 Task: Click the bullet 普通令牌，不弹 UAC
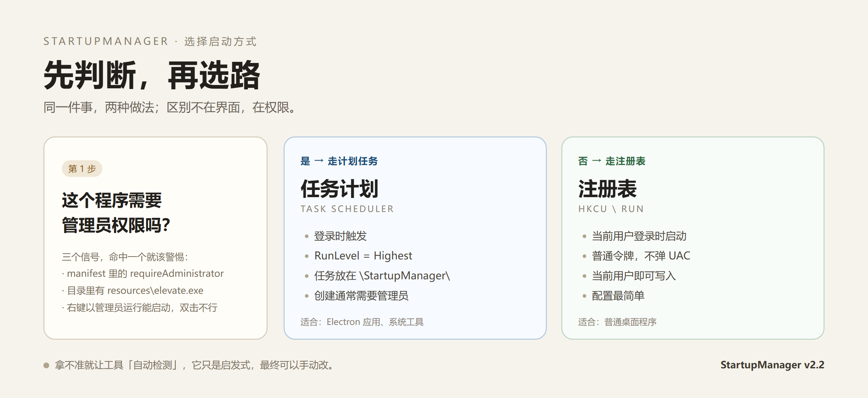641,256
